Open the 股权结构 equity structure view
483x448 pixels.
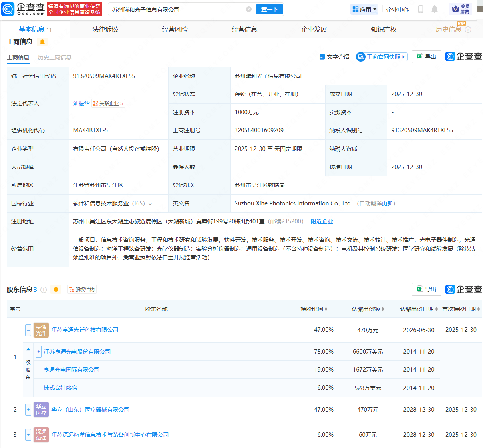(x=82, y=290)
